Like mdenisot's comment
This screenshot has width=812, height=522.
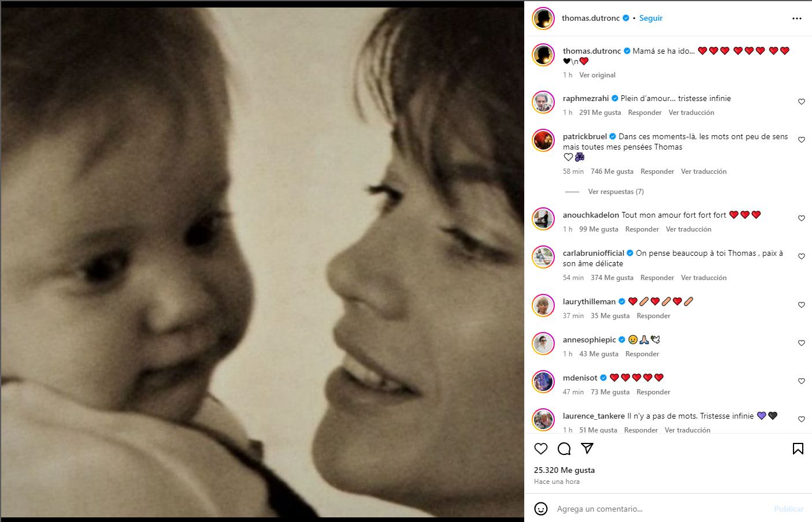[x=802, y=381]
